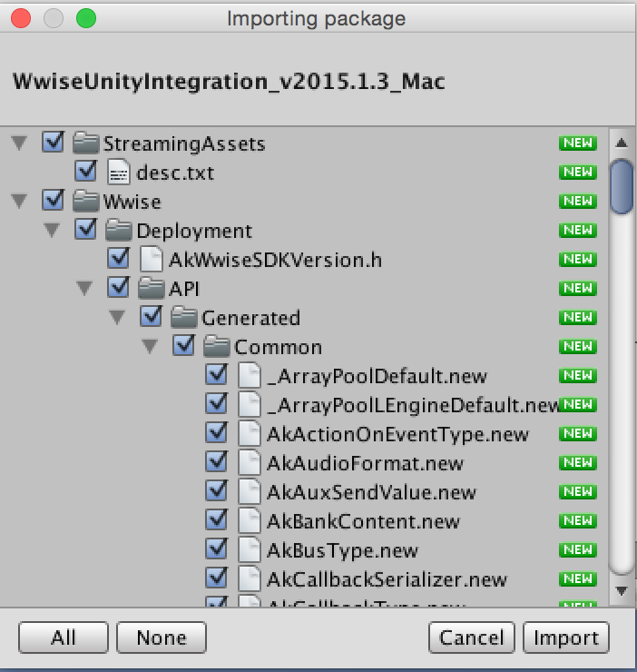
Task: Click the Generated folder icon
Action: coord(184,318)
